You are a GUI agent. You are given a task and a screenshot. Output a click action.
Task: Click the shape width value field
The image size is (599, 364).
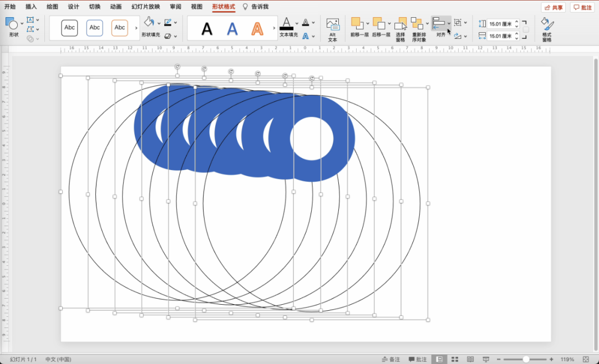pos(500,36)
